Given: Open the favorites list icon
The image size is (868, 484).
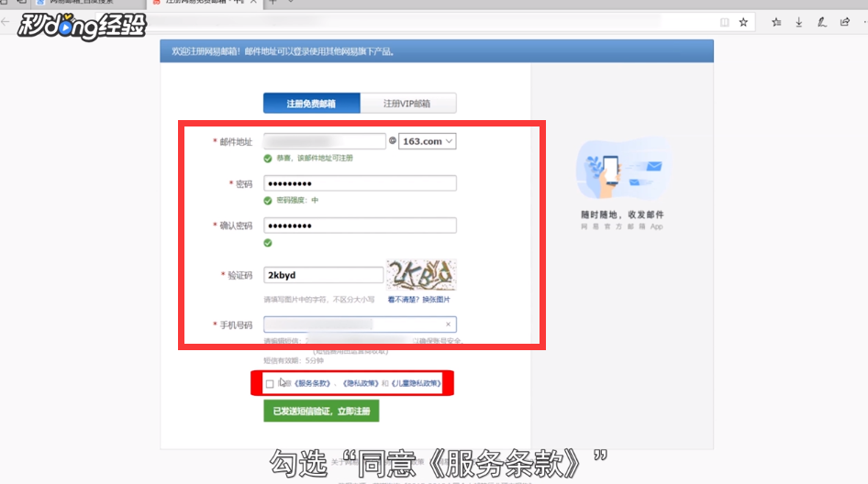Looking at the screenshot, I should pos(776,22).
